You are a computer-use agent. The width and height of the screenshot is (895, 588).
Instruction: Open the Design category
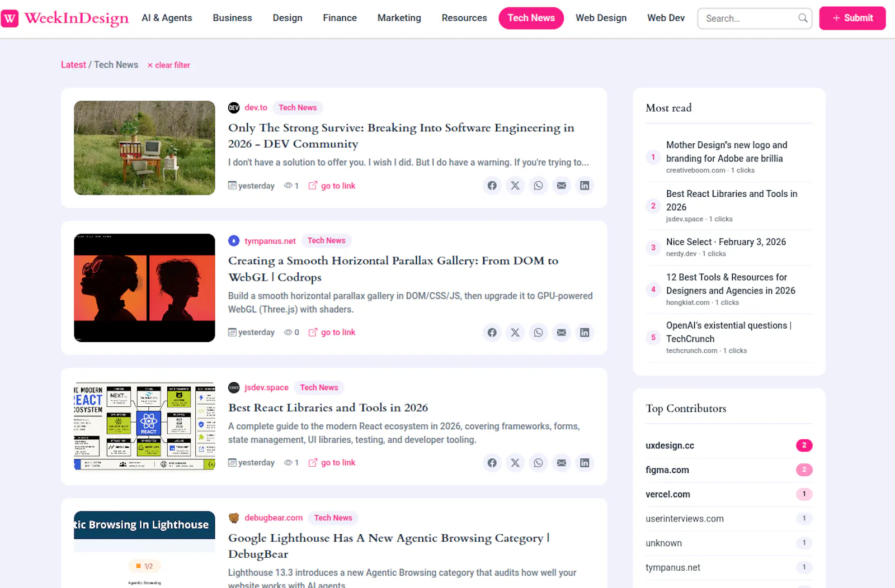(x=288, y=18)
